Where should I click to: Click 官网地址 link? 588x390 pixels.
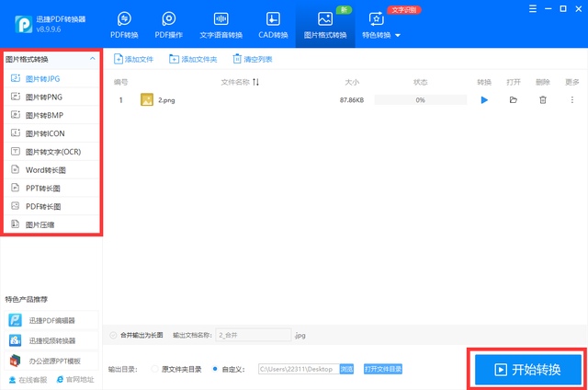75,380
